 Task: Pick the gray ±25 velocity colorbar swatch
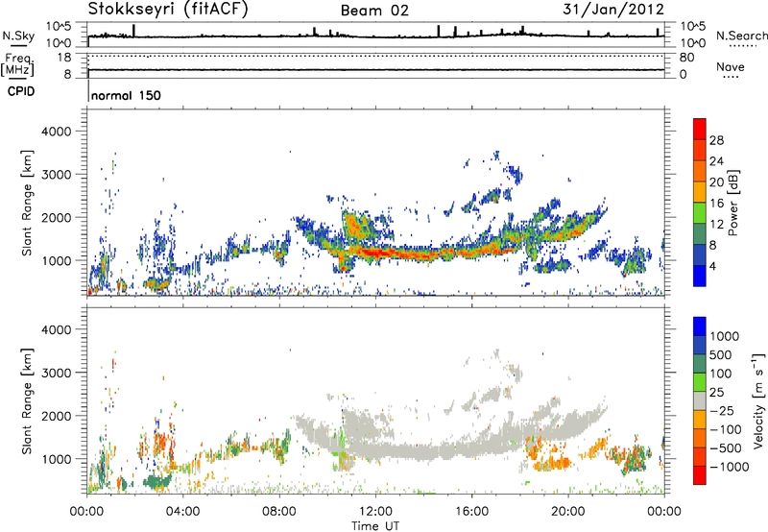click(x=700, y=400)
